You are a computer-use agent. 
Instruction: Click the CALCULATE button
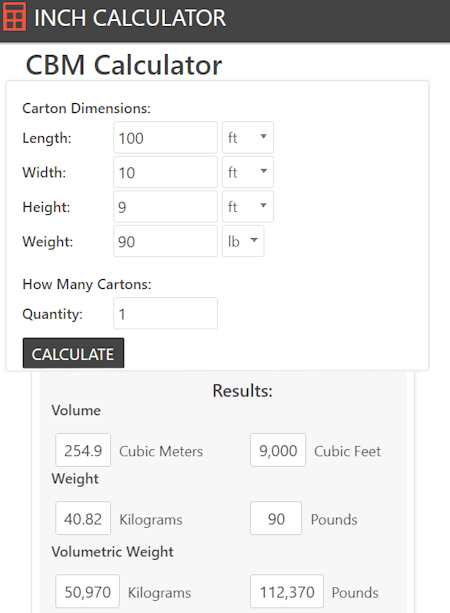pyautogui.click(x=74, y=353)
